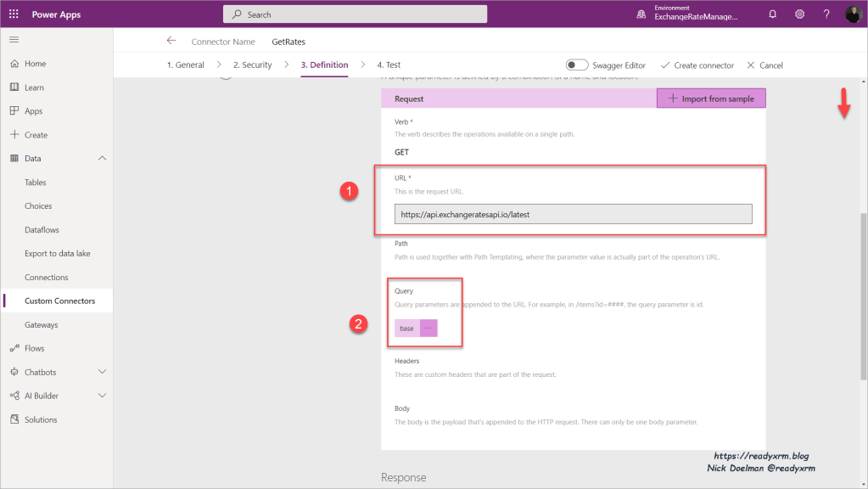Open the user profile avatar
This screenshot has width=868, height=489.
[x=853, y=14]
